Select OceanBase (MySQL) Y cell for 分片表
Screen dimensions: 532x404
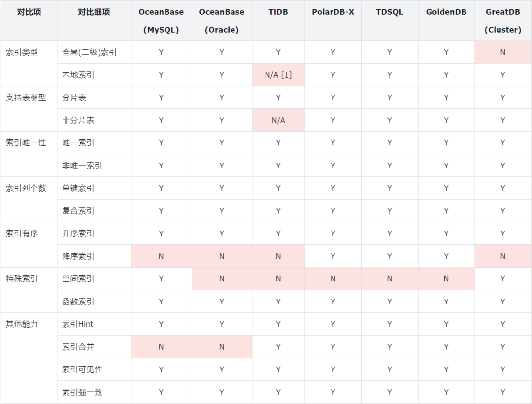pyautogui.click(x=161, y=98)
